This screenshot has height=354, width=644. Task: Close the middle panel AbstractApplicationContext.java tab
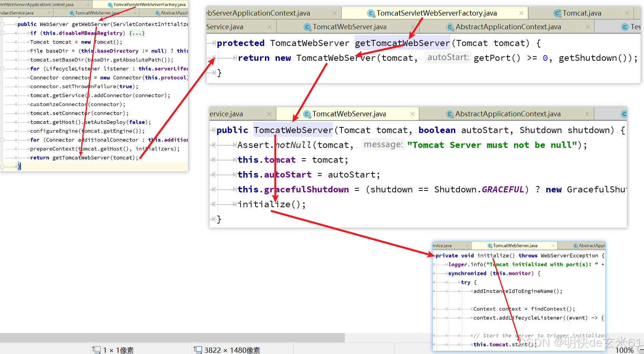pos(587,114)
